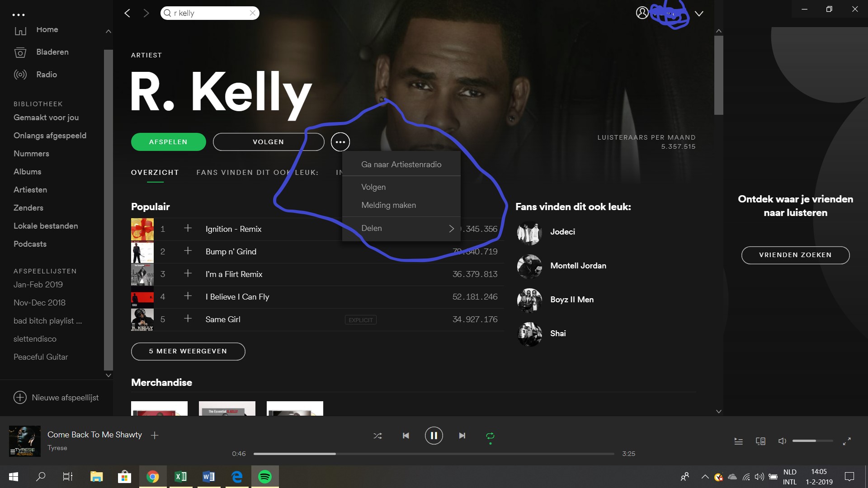Choose Ga naar Artiestenradio
The width and height of the screenshot is (868, 488).
tap(401, 164)
